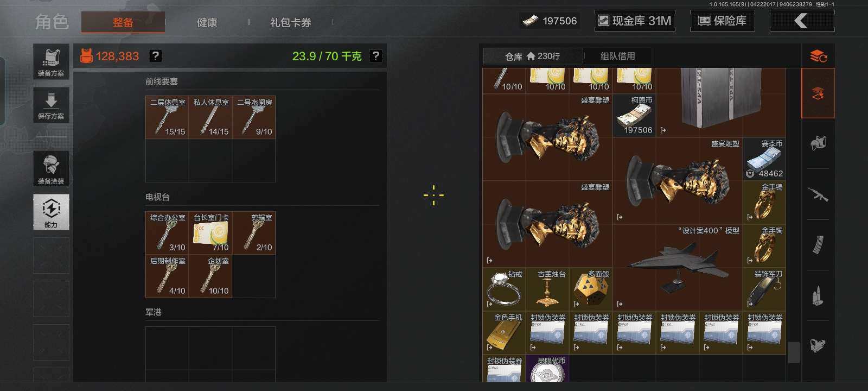
Task: Filter stash by magazine category icon
Action: tap(818, 245)
